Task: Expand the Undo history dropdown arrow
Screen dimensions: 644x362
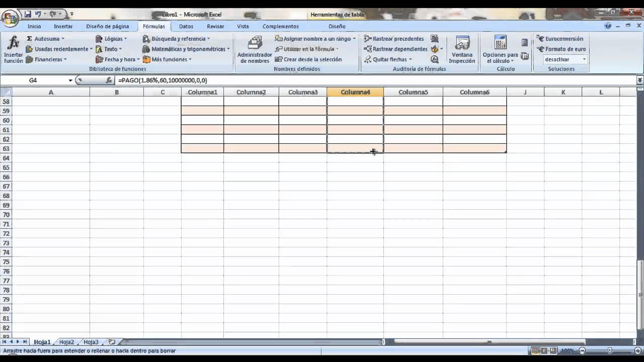Action: click(x=44, y=14)
